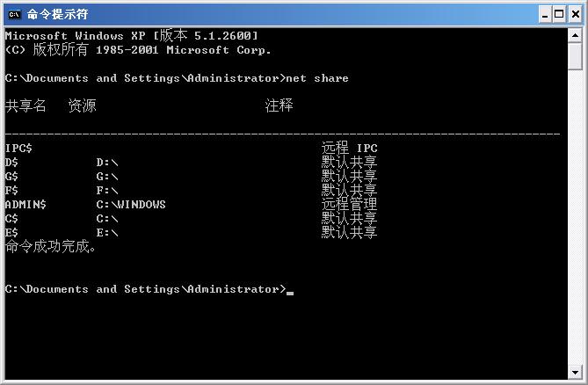Click the blinking cursor at the prompt
Viewport: 588px width, 385px height.
[x=290, y=291]
